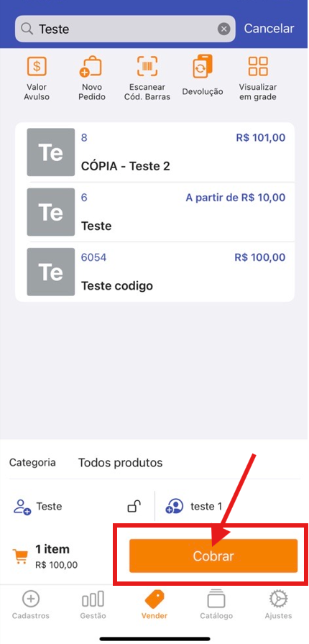
Task: Switch to Visualizar em grade view
Action: pos(258,78)
